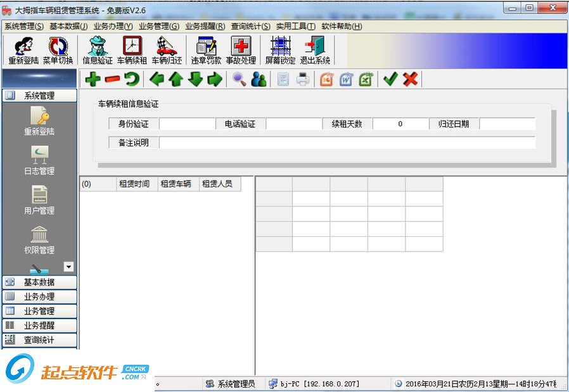Screen dimensions: 569x392
Task: Click the 归还日期 input field
Action: pos(508,124)
